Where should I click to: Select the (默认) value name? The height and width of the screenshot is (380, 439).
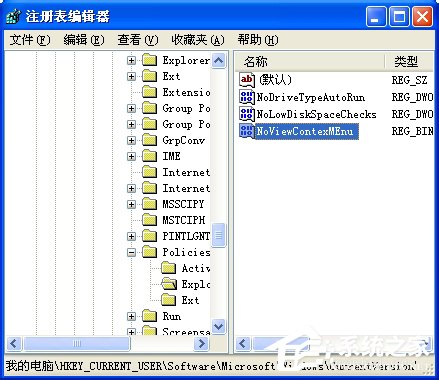[275, 80]
